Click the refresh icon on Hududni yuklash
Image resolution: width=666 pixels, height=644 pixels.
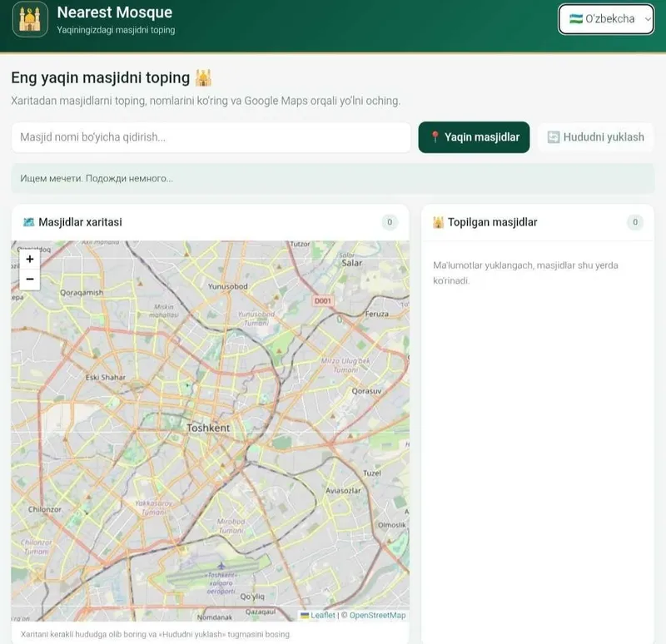pyautogui.click(x=553, y=137)
